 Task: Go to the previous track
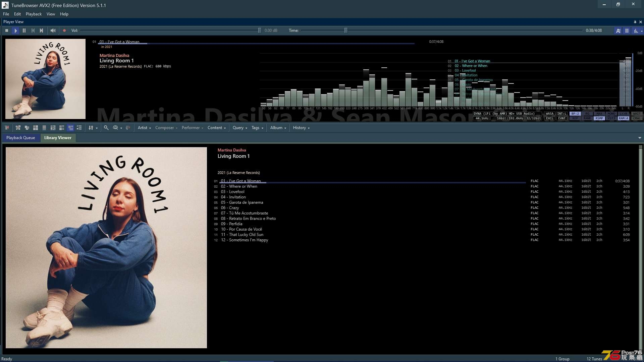[33, 31]
